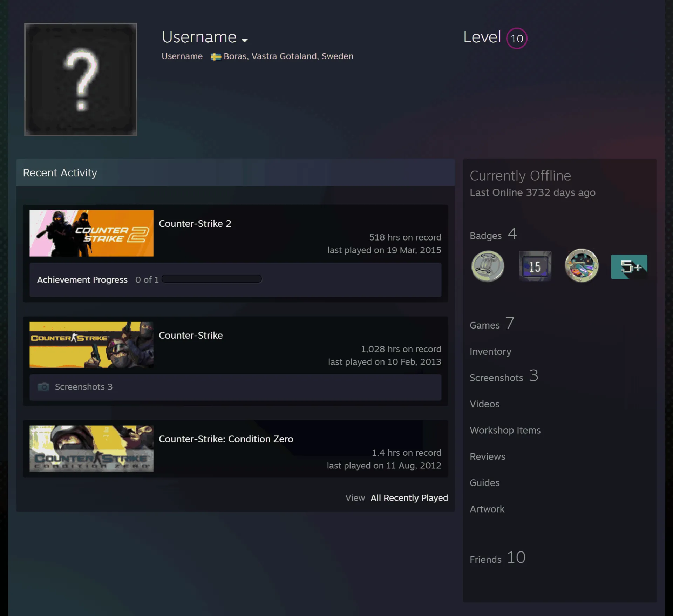The image size is (673, 616).
Task: Click the achievement progress bar
Action: point(212,279)
